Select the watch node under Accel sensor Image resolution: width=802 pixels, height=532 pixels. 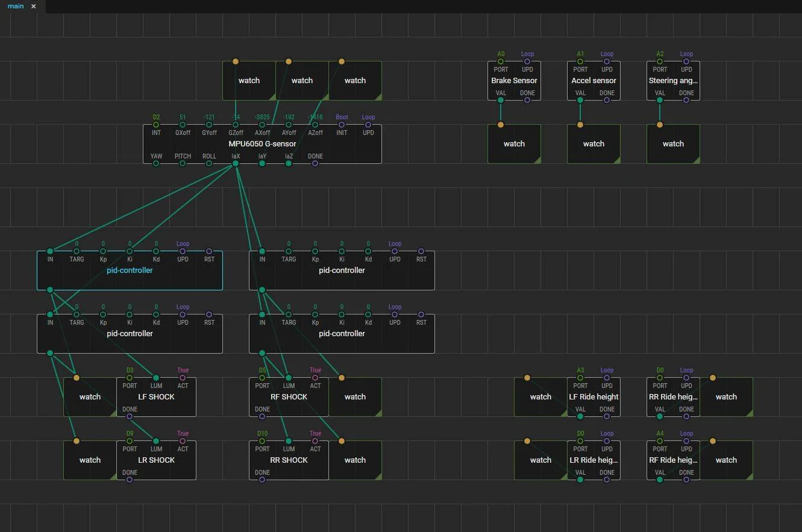click(x=594, y=144)
